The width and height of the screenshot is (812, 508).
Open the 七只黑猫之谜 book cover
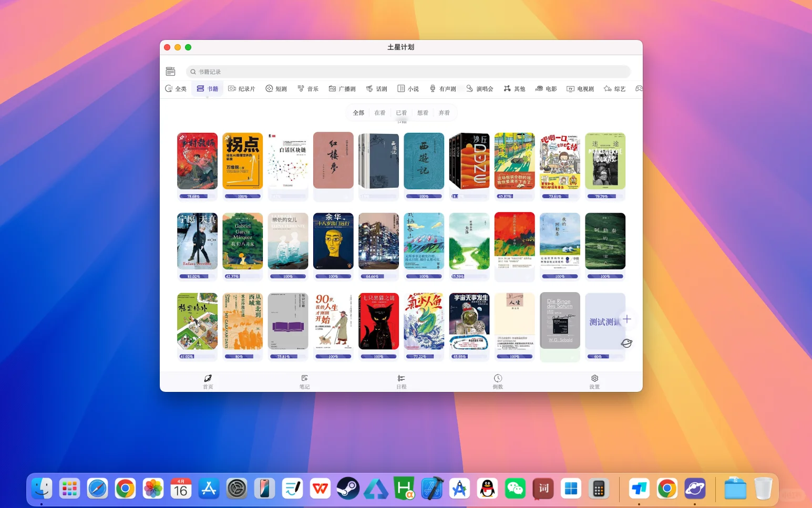(x=378, y=321)
